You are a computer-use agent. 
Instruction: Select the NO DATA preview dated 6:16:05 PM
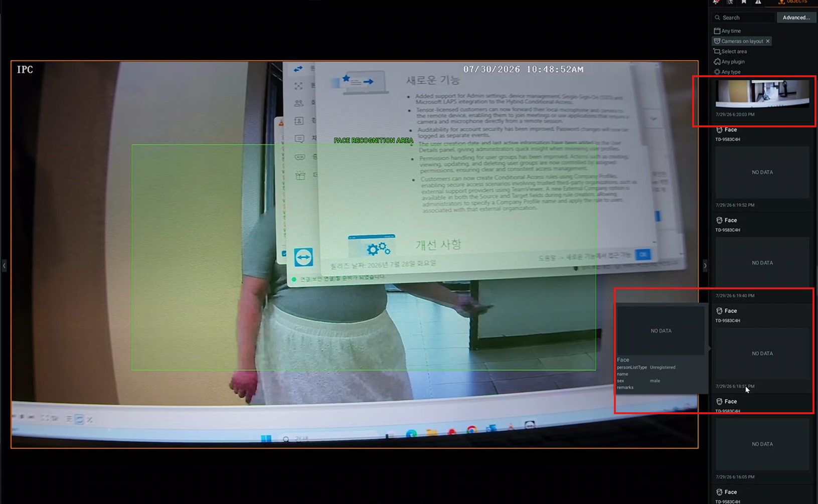click(762, 445)
